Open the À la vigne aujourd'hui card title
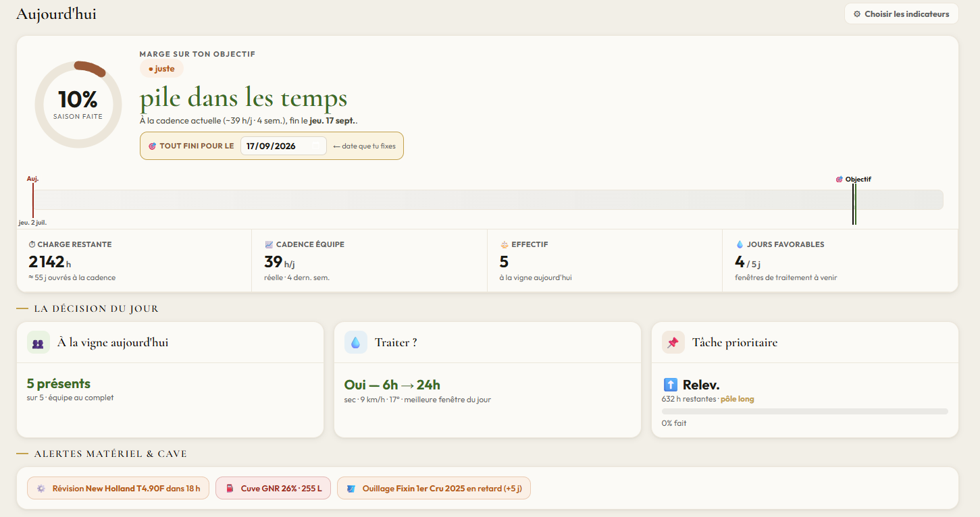The image size is (980, 517). (x=113, y=342)
